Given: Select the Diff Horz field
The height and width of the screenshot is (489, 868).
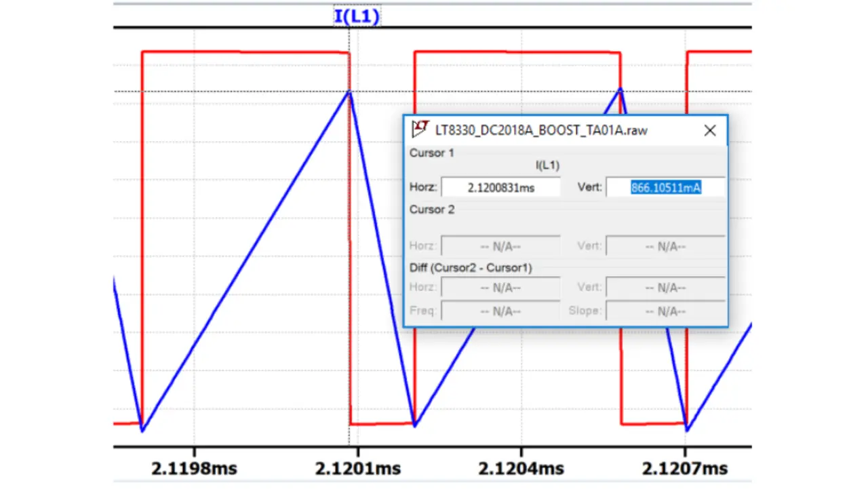Looking at the screenshot, I should click(x=500, y=288).
